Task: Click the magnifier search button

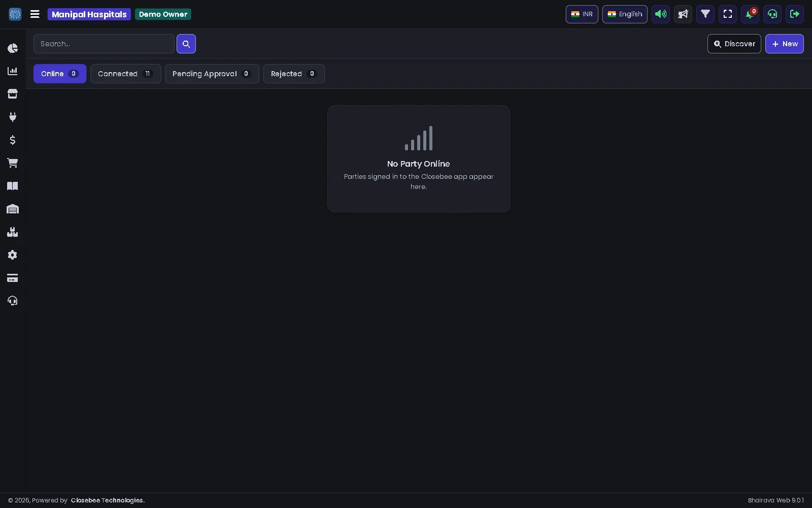Action: 186,44
